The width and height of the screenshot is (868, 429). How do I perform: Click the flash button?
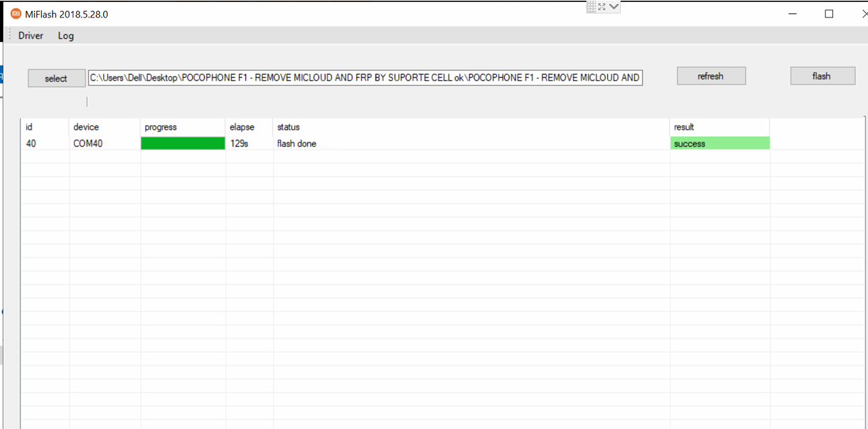point(822,76)
